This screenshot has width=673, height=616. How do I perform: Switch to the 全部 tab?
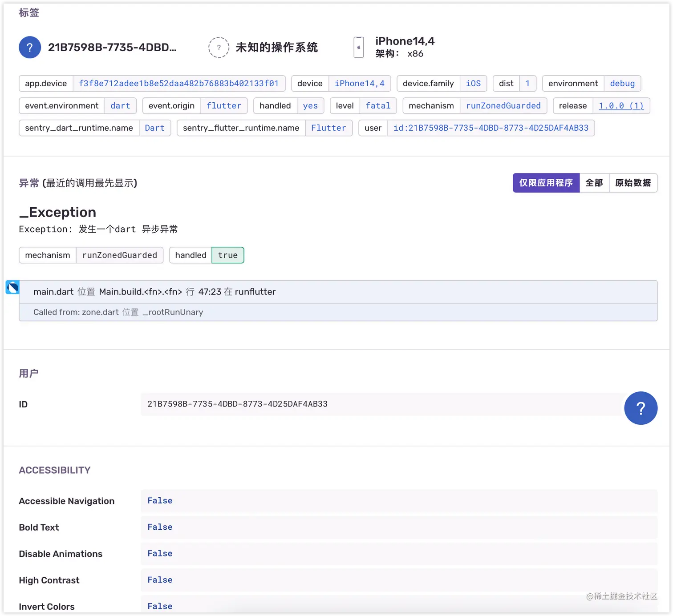point(594,183)
